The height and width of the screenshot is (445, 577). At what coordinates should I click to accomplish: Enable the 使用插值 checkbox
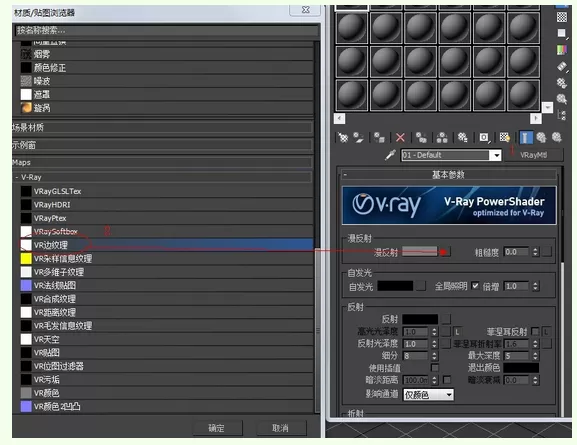(x=435, y=368)
